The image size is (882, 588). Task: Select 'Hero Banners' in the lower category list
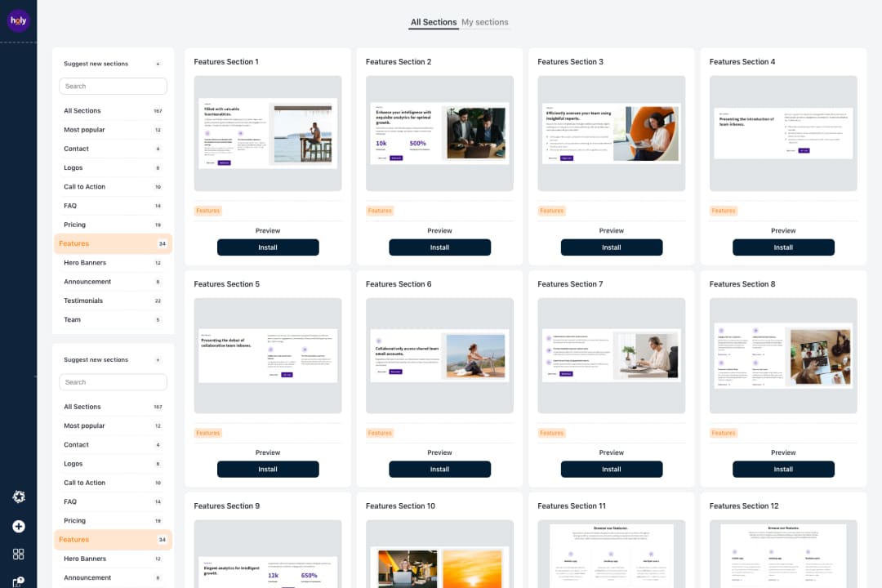113,559
